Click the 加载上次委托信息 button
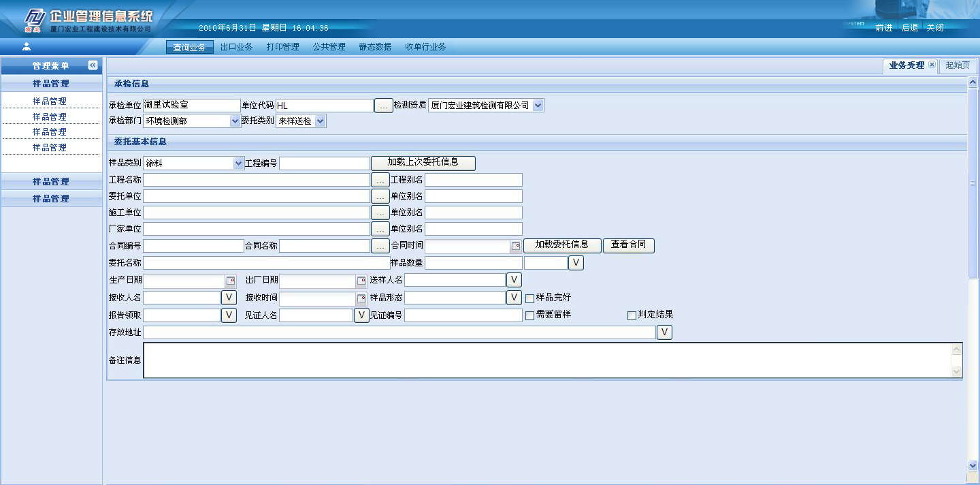Image resolution: width=980 pixels, height=485 pixels. (x=423, y=163)
